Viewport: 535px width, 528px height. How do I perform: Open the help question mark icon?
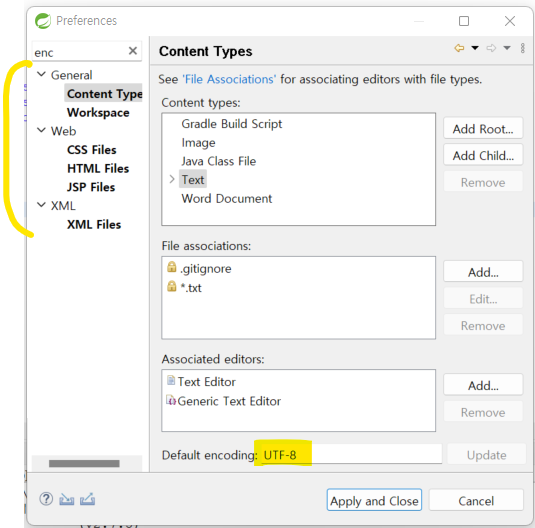pyautogui.click(x=46, y=499)
